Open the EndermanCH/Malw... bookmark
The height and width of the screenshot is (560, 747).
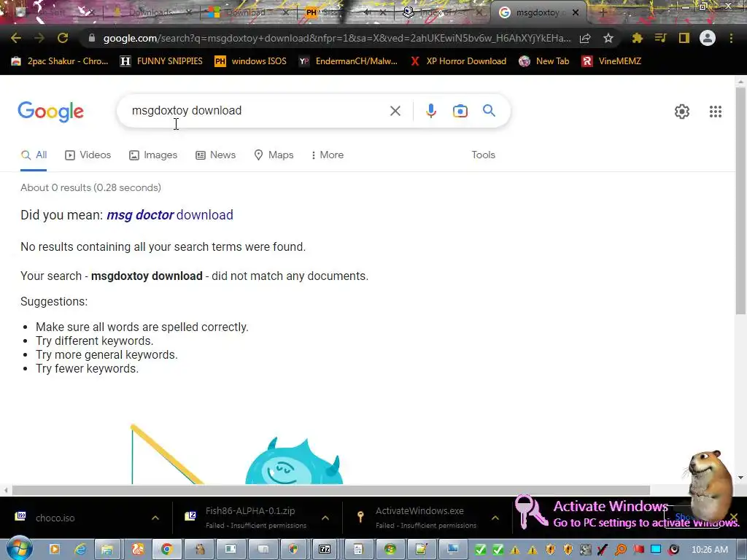pos(348,61)
